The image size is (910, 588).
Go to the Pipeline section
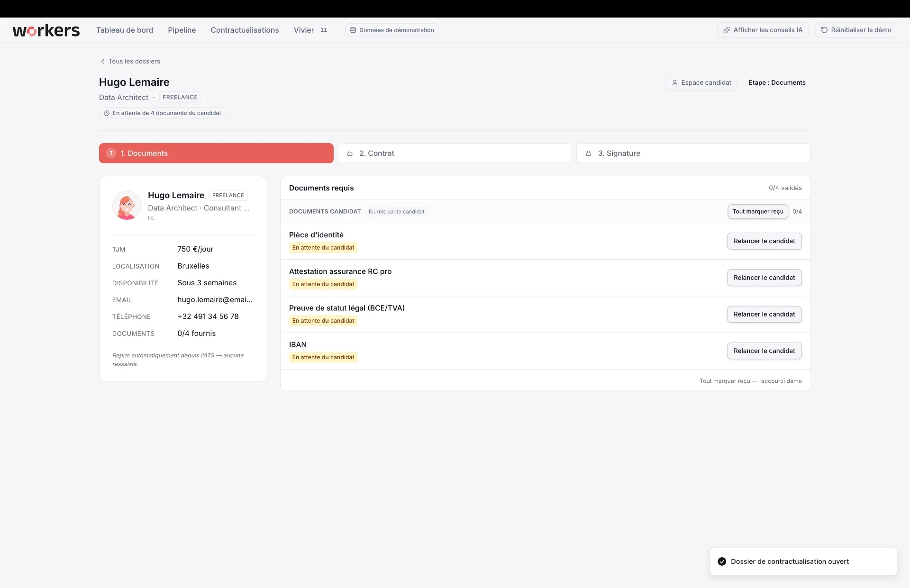(182, 30)
